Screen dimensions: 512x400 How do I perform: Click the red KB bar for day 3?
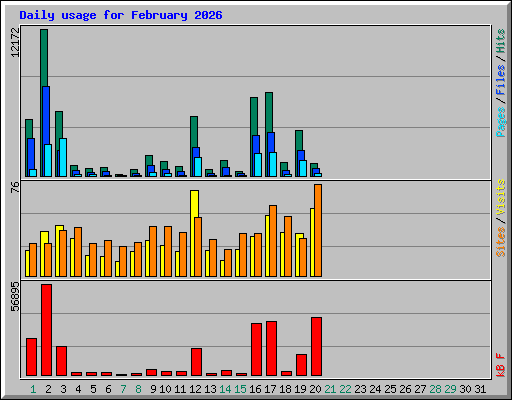[x=61, y=361]
